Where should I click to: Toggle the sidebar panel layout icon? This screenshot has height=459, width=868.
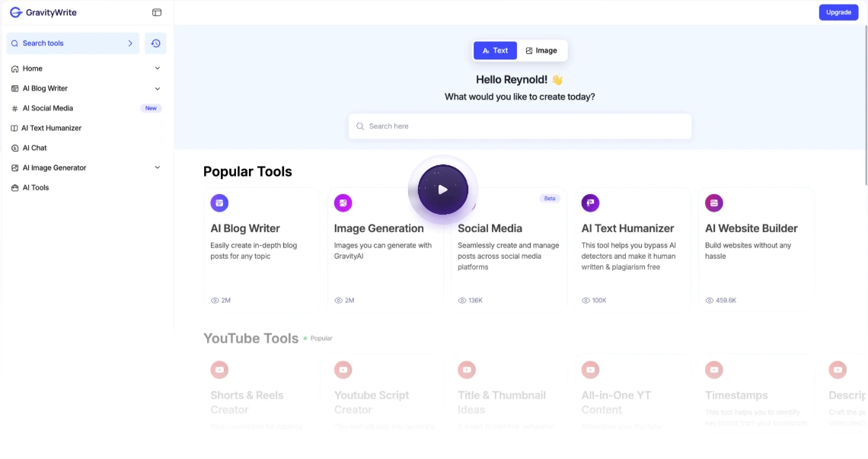pos(157,12)
